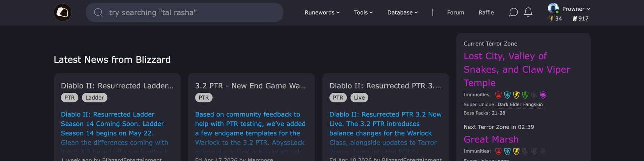Read Ladder Season 14 summary text

114,133
